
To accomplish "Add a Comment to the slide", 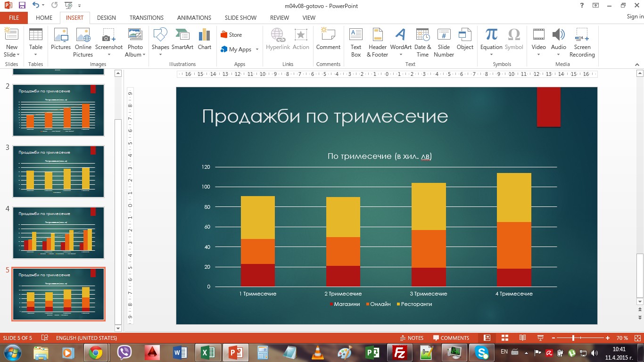I will click(328, 39).
